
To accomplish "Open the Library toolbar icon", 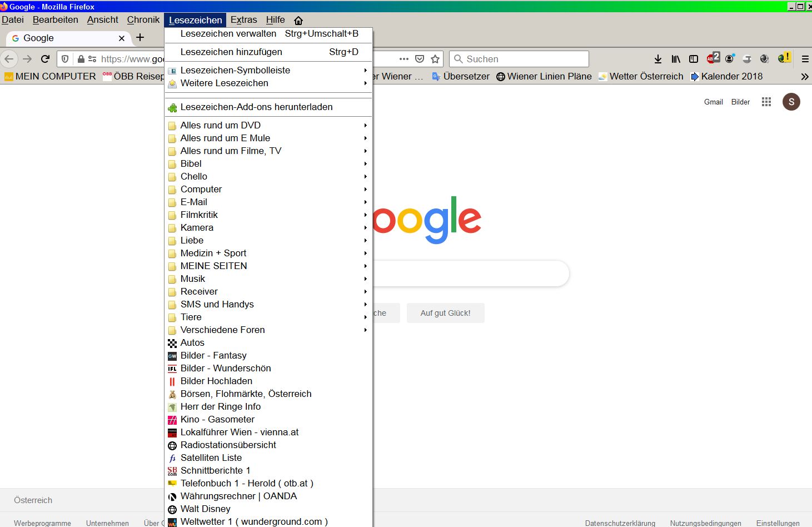I will point(676,59).
